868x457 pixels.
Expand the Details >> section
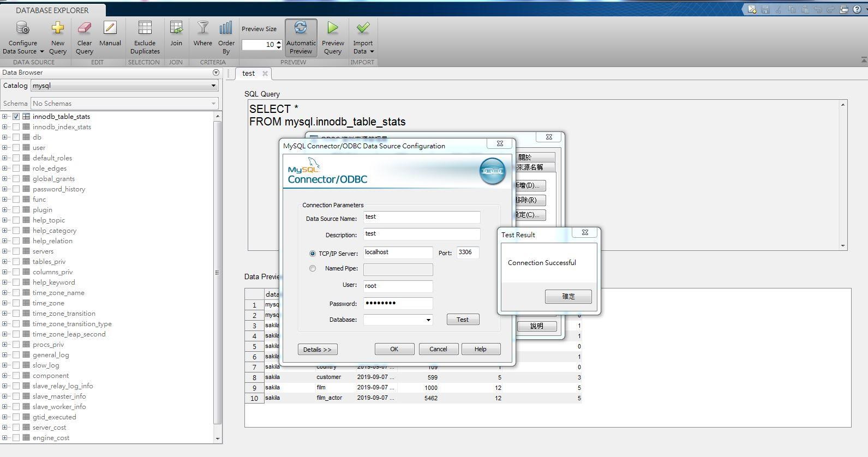click(318, 350)
